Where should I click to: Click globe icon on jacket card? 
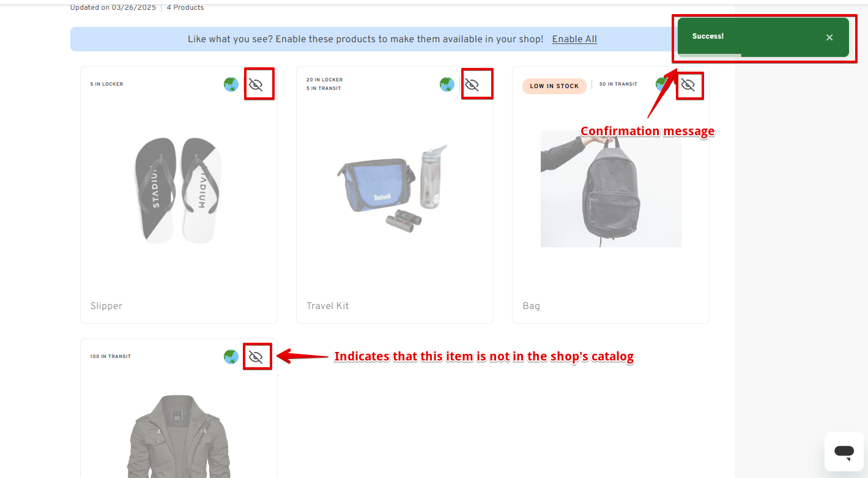231,357
